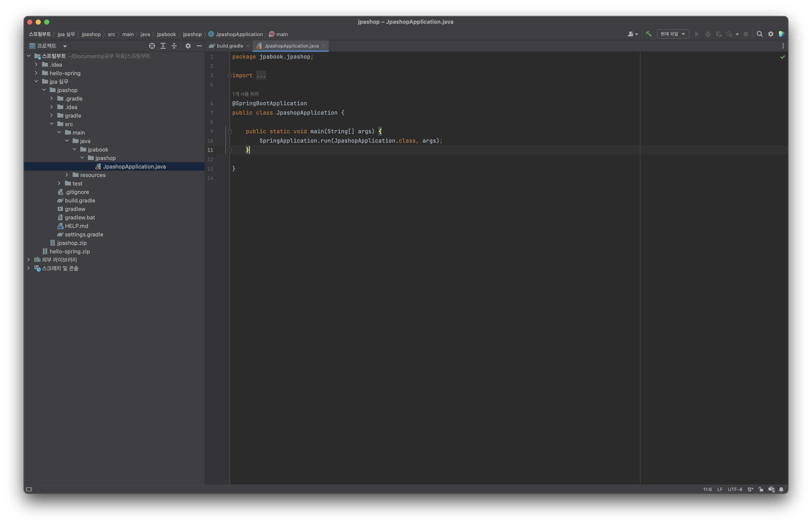Open editor tab options three-dot menu

point(783,46)
